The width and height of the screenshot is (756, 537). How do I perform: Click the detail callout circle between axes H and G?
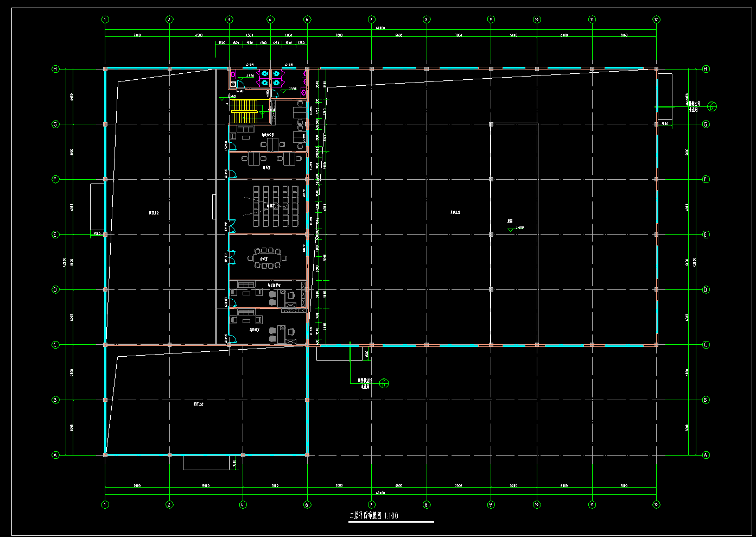[x=713, y=107]
